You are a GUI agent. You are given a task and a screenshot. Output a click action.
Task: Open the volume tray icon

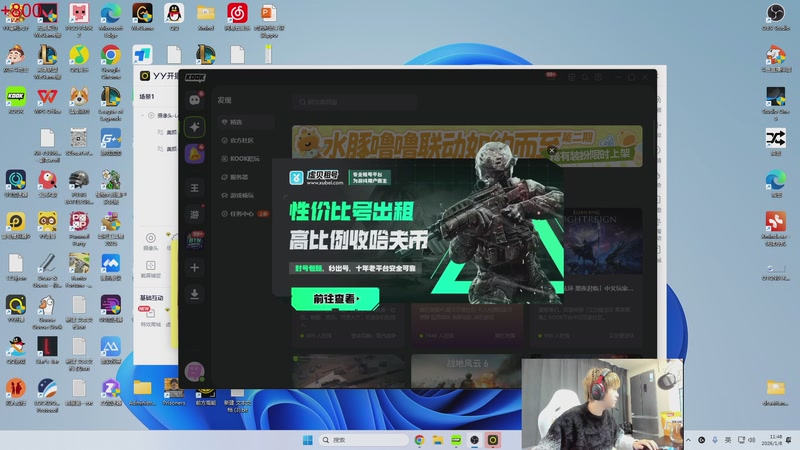(x=752, y=440)
